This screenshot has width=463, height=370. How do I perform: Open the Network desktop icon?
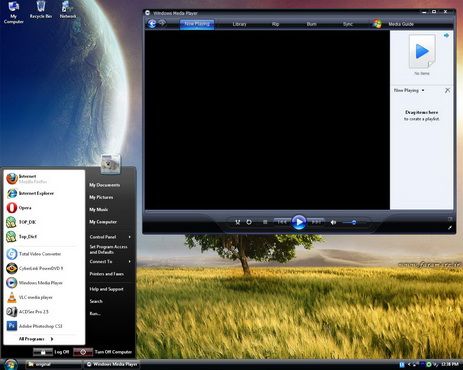(x=68, y=10)
